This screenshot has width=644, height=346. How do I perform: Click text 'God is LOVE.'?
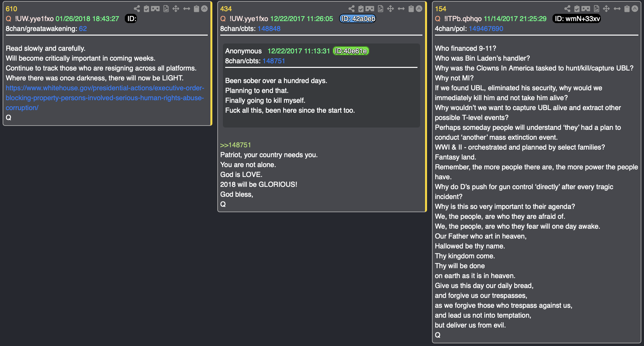tap(241, 175)
